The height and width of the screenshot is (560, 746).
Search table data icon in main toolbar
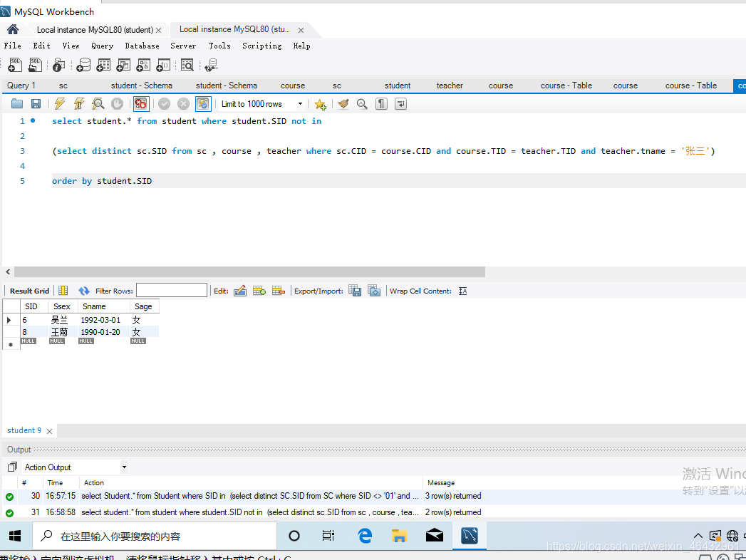tap(187, 65)
